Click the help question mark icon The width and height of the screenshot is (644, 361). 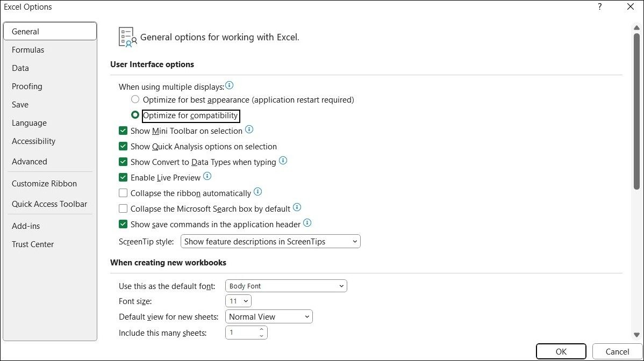599,7
